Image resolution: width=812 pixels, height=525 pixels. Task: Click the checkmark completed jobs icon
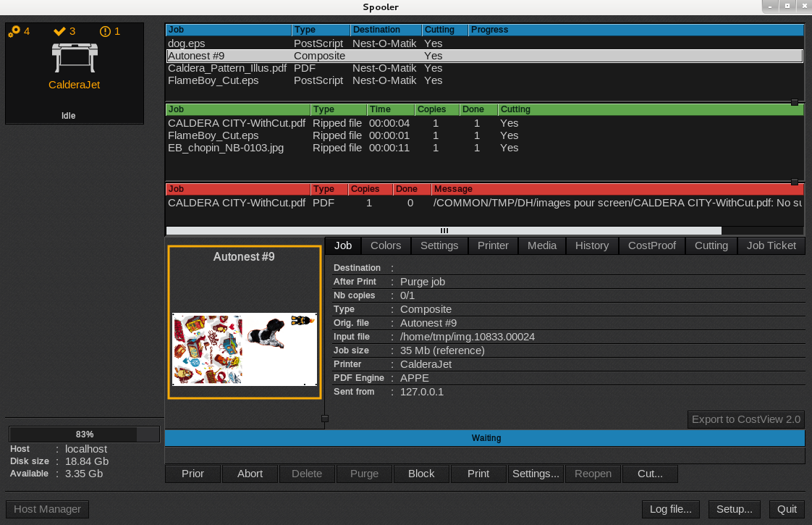tap(60, 31)
